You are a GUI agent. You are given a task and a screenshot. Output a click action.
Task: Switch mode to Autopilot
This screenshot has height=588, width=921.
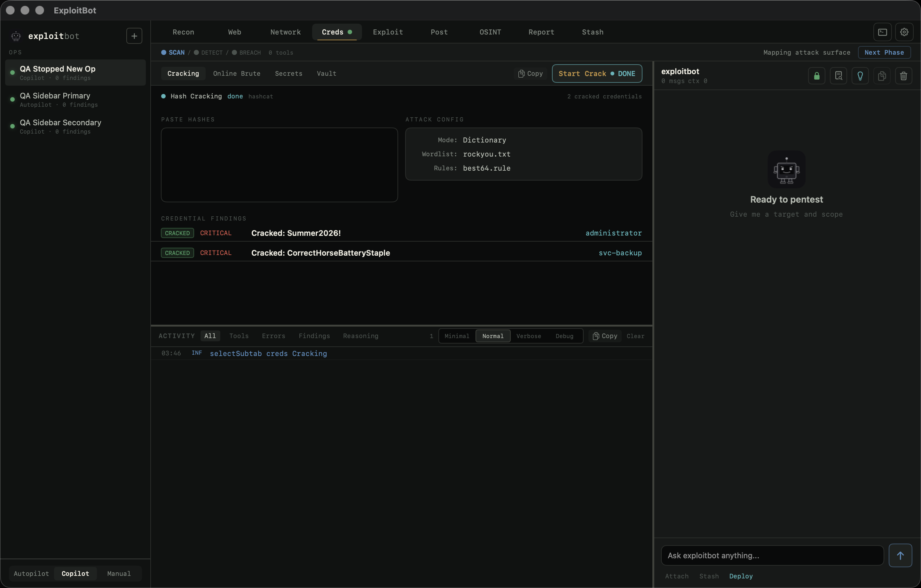(x=31, y=574)
